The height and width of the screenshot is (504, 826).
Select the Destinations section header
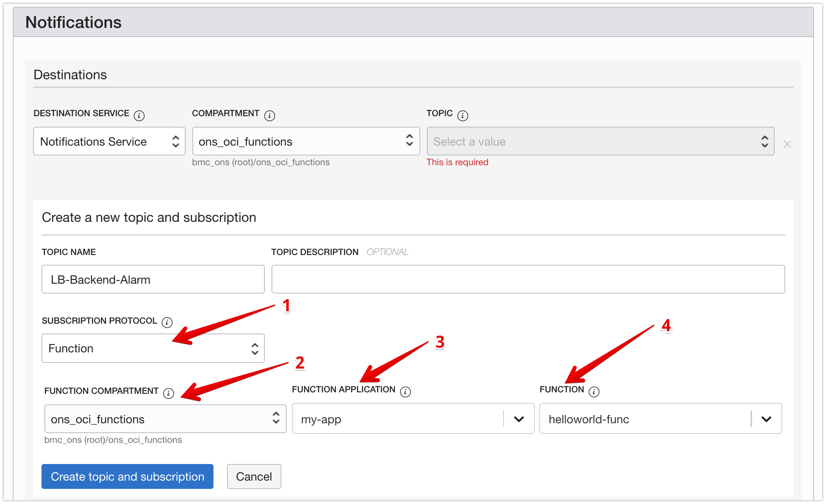coord(70,75)
